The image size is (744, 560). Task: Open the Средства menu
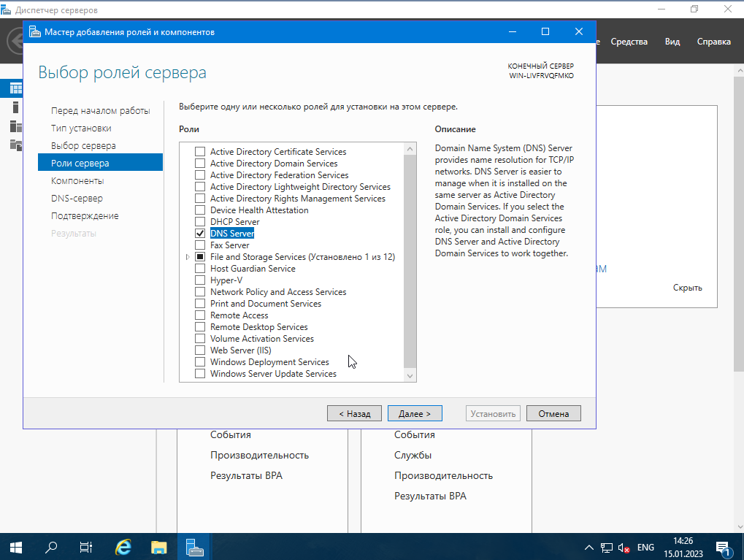click(629, 42)
